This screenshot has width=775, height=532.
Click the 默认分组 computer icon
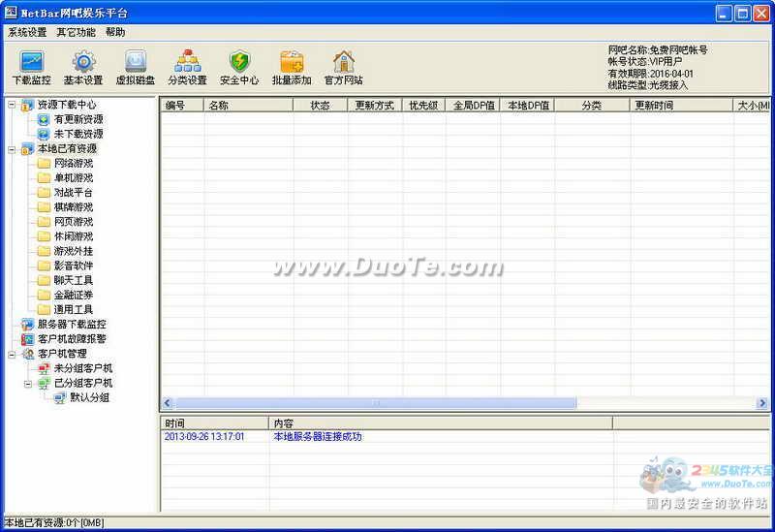coord(60,397)
